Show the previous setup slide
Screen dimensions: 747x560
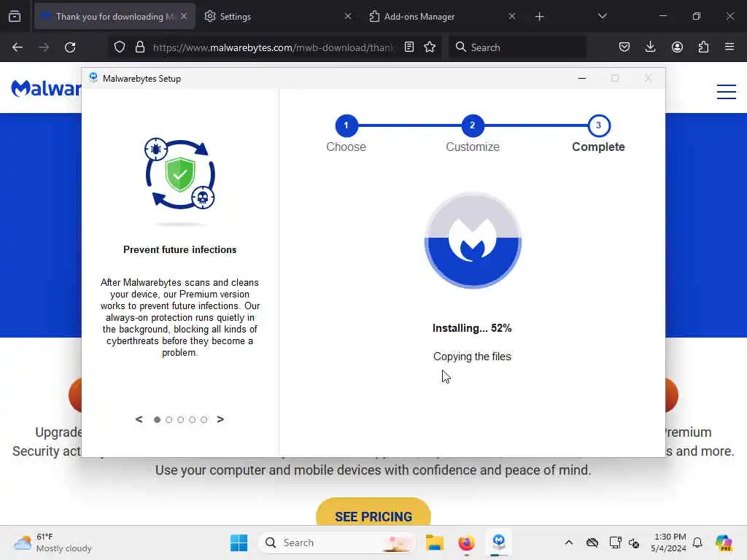139,419
